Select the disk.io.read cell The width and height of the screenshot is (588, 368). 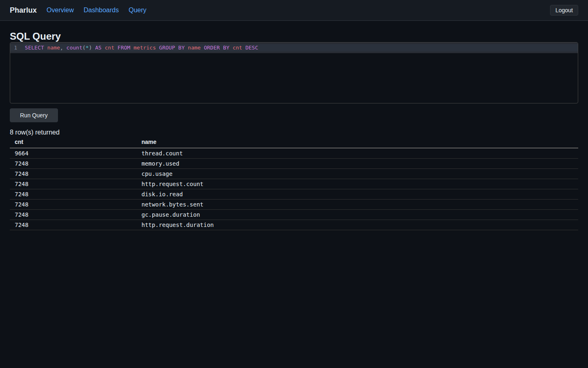click(162, 194)
